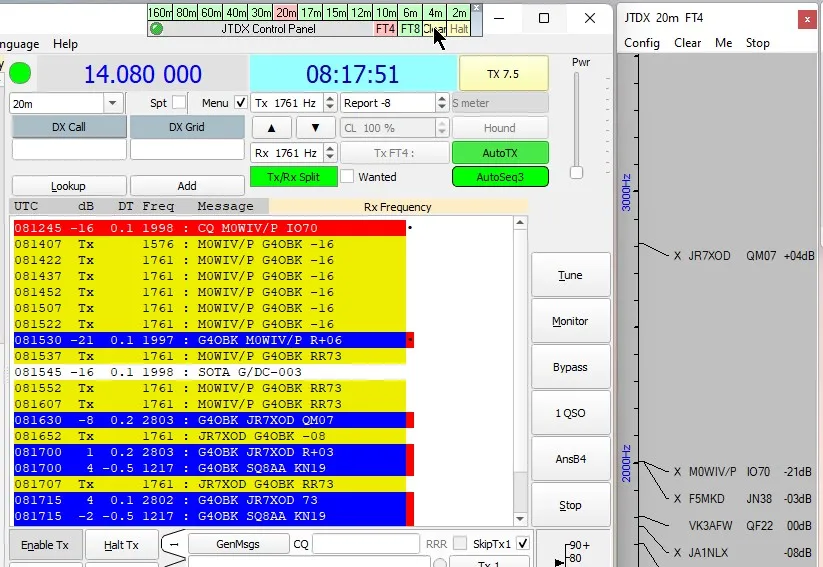
Task: Click the Stop button below AnsB4
Action: pos(571,505)
